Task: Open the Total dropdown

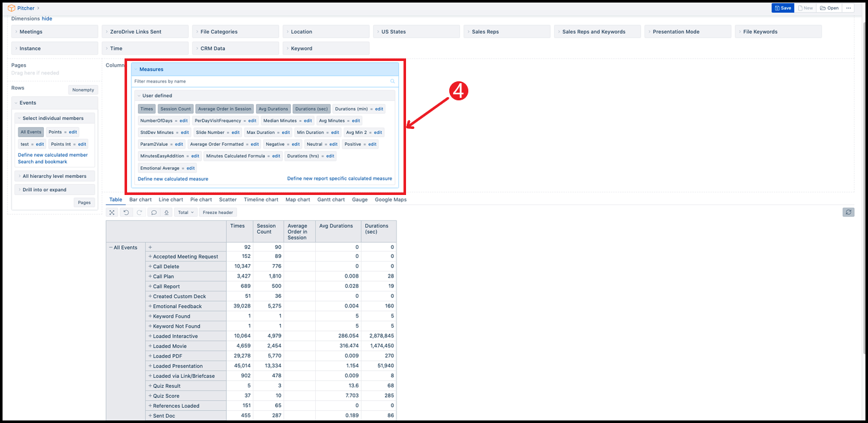Action: pyautogui.click(x=186, y=213)
